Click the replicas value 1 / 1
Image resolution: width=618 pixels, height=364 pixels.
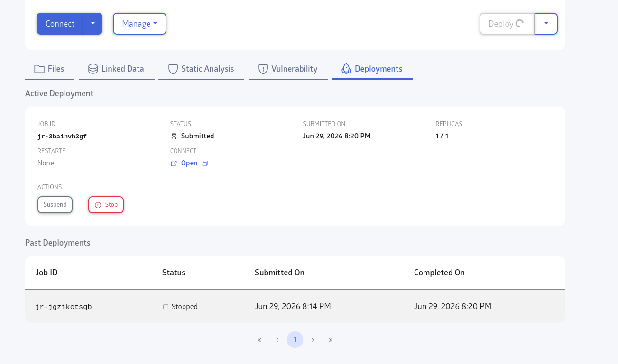442,136
